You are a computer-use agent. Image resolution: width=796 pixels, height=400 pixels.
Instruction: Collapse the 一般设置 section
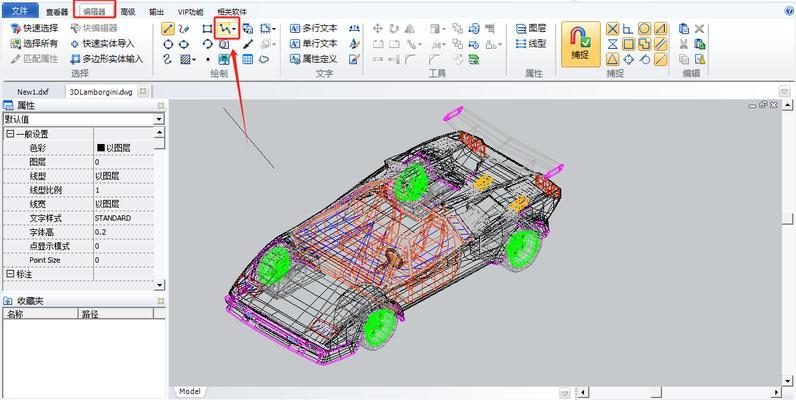[10, 134]
